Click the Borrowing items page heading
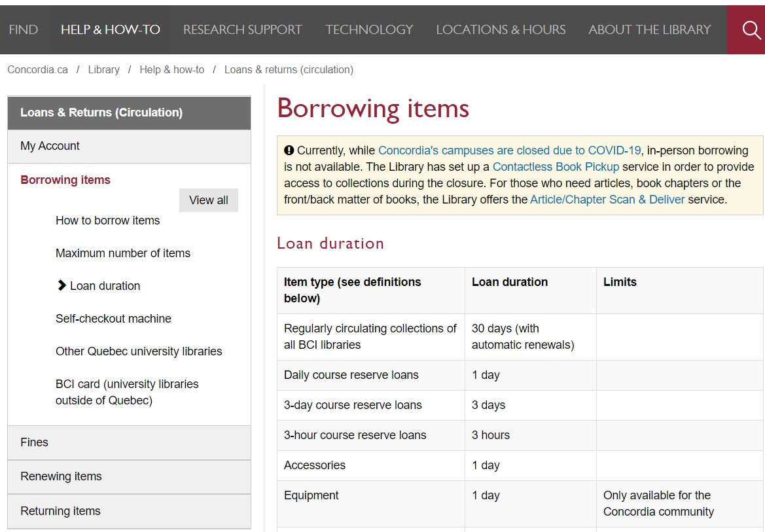The width and height of the screenshot is (765, 532). (x=373, y=109)
